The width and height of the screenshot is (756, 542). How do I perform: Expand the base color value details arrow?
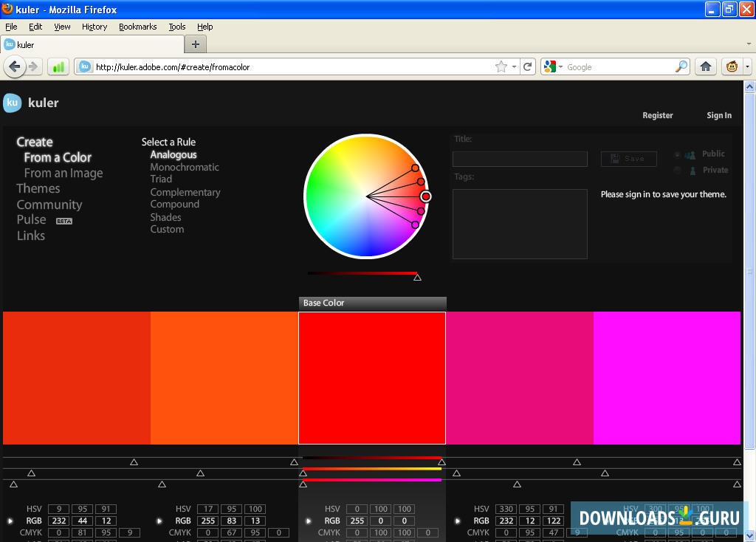click(x=308, y=521)
